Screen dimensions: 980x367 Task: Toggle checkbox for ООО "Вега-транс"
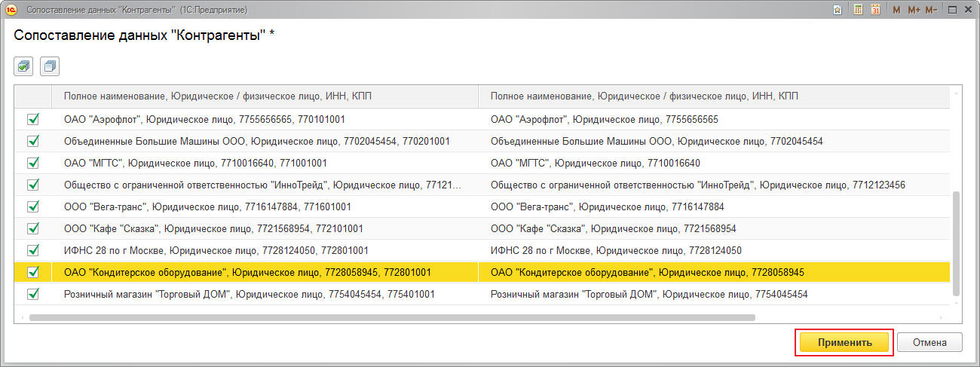[x=33, y=206]
